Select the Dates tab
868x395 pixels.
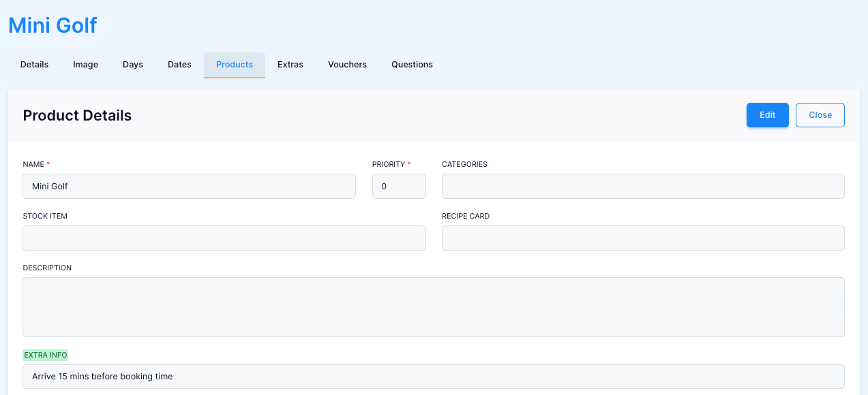click(179, 65)
